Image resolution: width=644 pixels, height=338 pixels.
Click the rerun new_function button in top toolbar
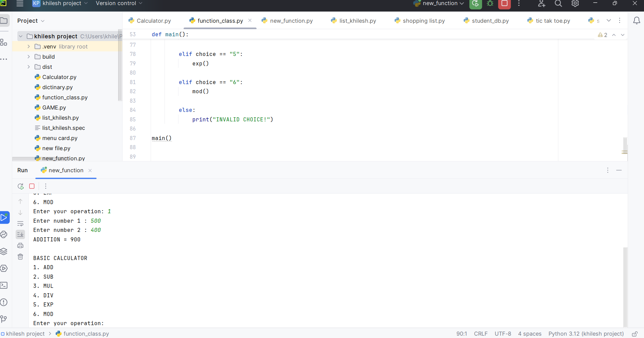475,4
